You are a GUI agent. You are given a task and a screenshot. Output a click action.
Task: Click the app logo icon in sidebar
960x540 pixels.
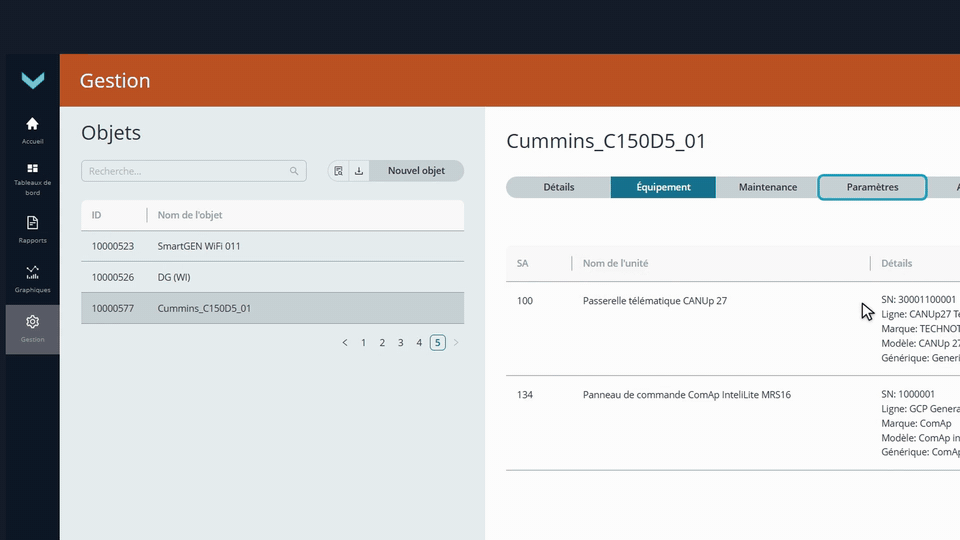click(32, 80)
